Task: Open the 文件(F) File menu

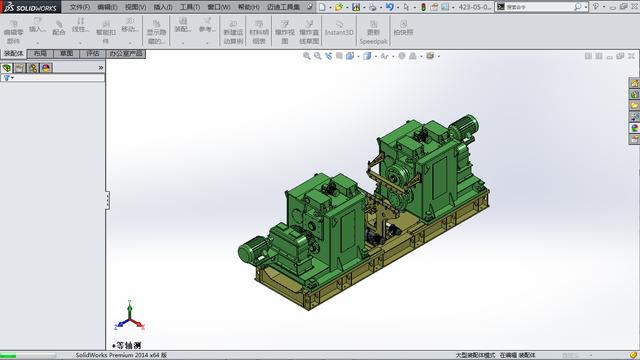Action: click(x=80, y=7)
